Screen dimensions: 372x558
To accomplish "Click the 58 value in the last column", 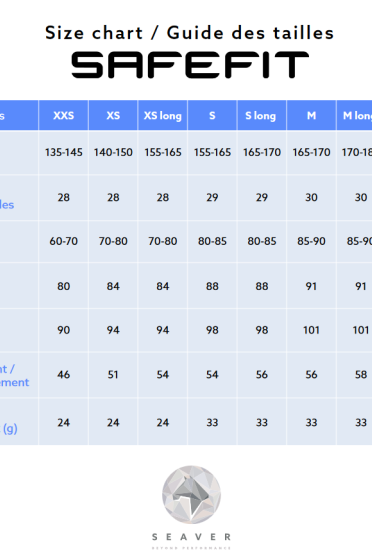I will coord(361,375).
